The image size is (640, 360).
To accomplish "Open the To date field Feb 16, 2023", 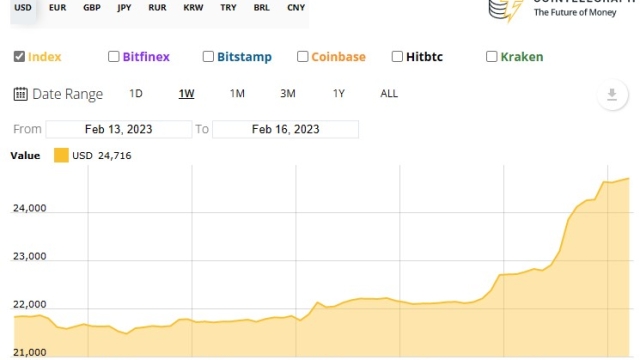I will (x=286, y=129).
